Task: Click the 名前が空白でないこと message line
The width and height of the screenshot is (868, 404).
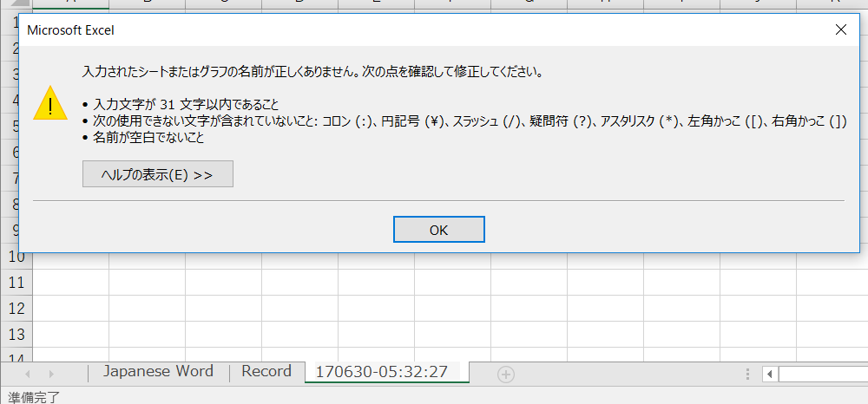Action: 143,138
